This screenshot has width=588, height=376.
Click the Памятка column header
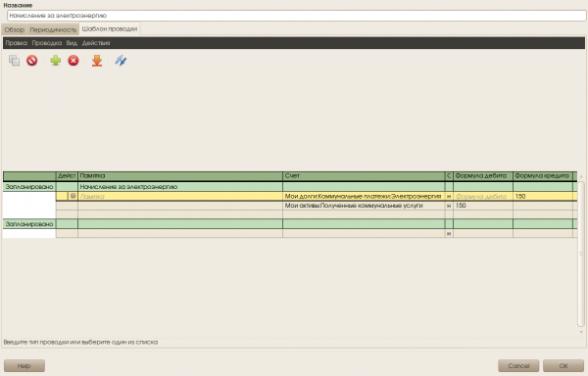180,175
